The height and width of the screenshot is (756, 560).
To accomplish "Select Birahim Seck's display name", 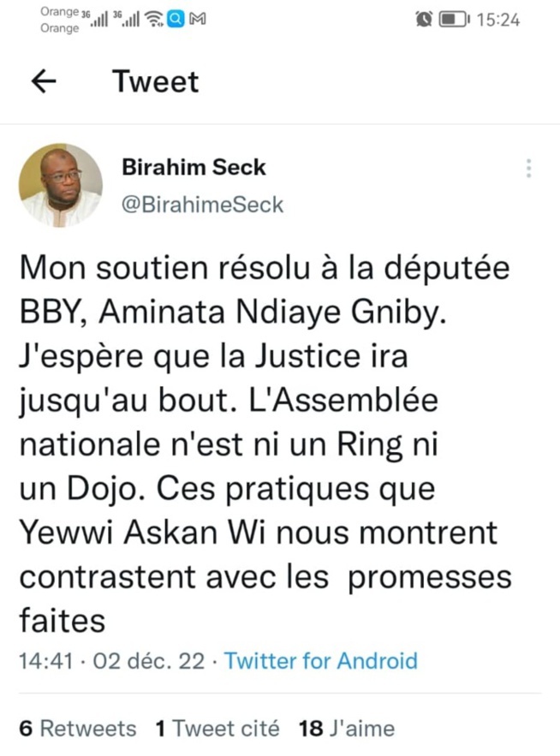I will pos(194,168).
